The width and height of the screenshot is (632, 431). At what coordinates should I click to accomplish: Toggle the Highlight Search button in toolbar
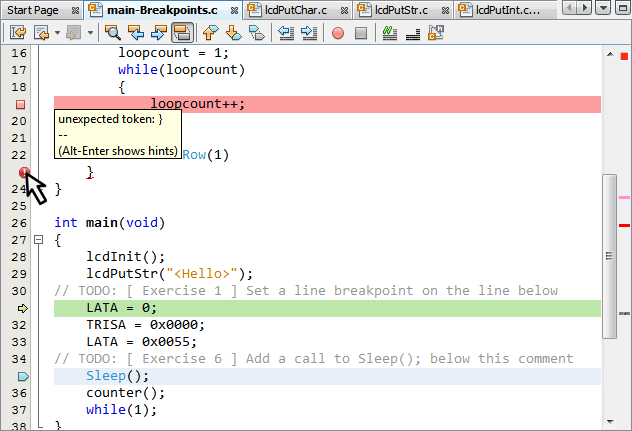(182, 33)
